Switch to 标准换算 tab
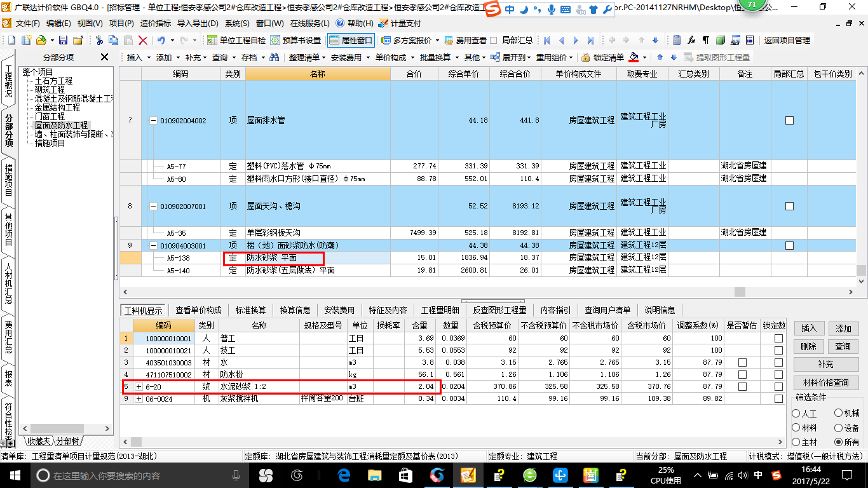 click(251, 310)
